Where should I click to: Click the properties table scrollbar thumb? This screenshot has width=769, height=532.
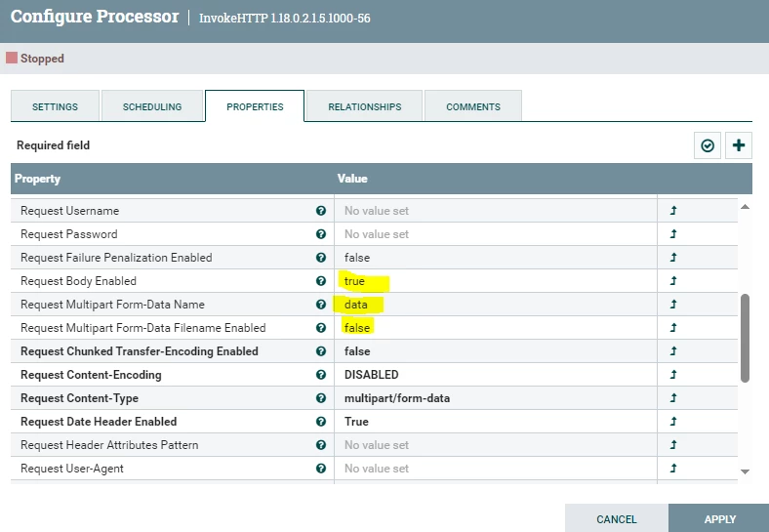[745, 338]
